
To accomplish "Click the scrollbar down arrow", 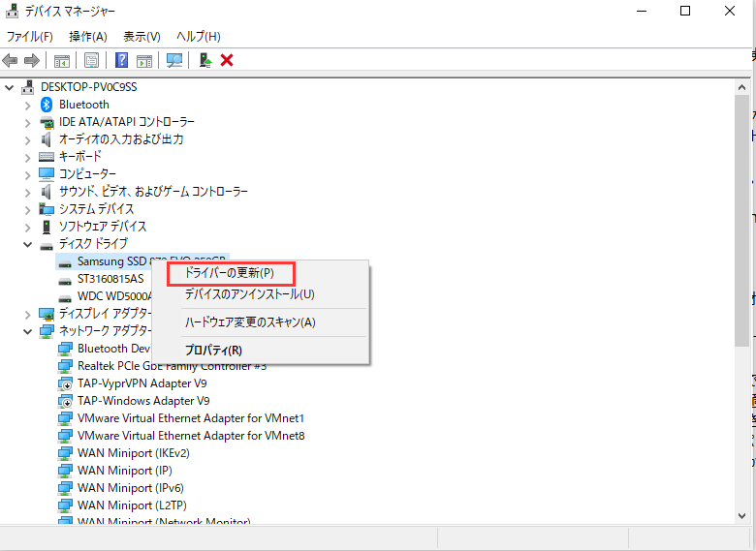I will point(742,516).
